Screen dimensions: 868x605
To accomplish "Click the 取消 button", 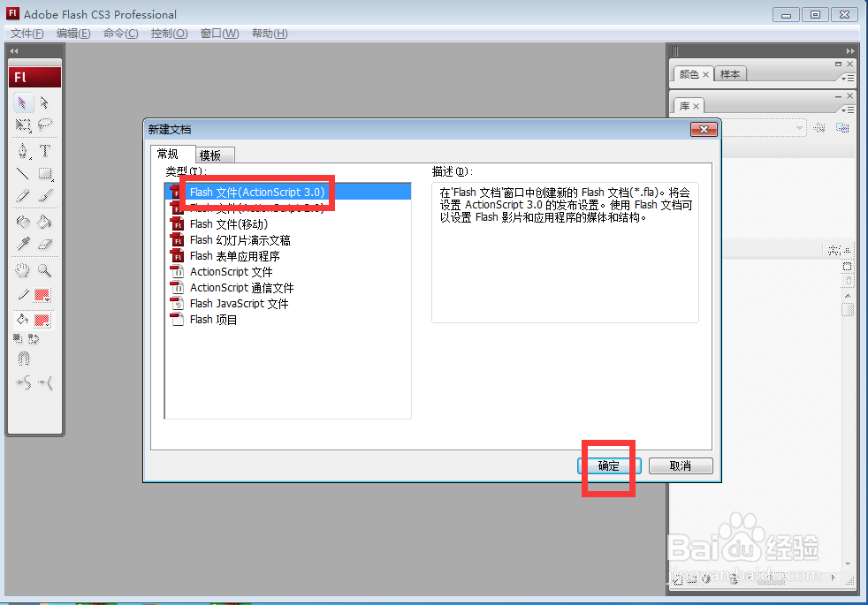I will click(x=681, y=465).
